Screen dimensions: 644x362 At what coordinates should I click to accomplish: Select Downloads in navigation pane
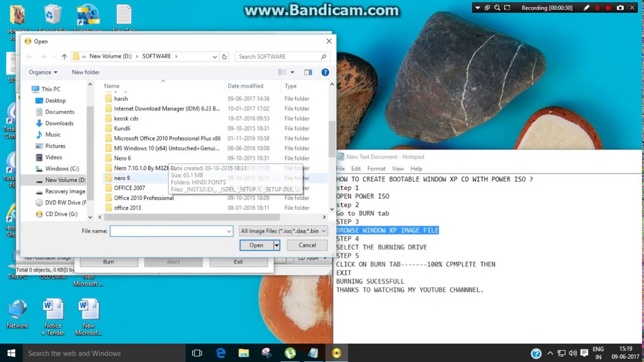coord(59,123)
